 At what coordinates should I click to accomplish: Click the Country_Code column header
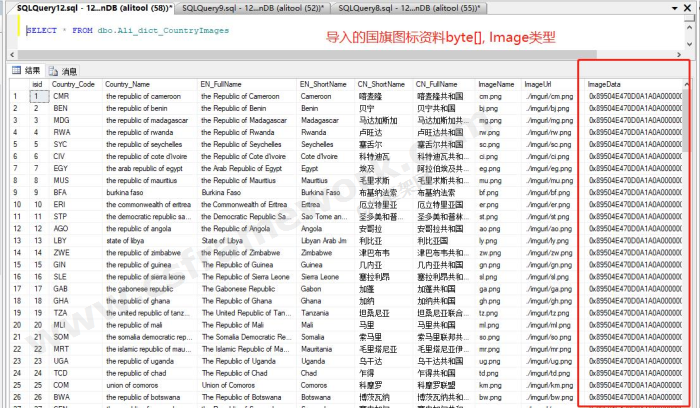click(x=73, y=84)
